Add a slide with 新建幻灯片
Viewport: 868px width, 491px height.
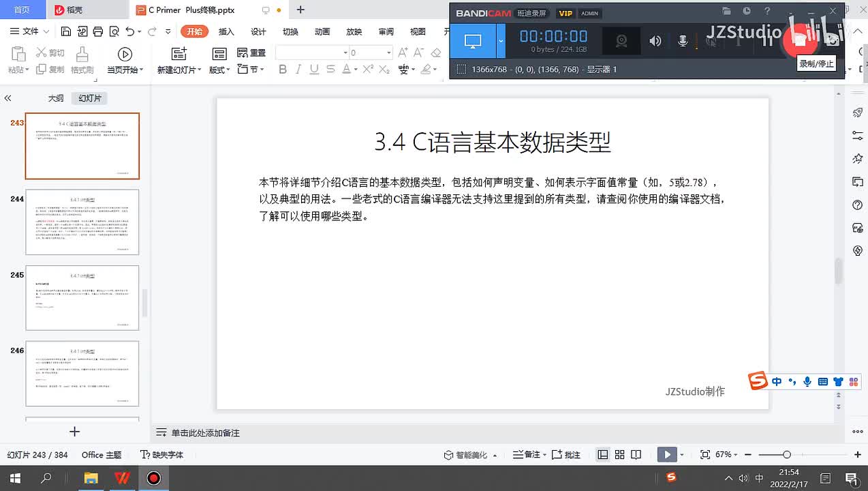(x=179, y=60)
